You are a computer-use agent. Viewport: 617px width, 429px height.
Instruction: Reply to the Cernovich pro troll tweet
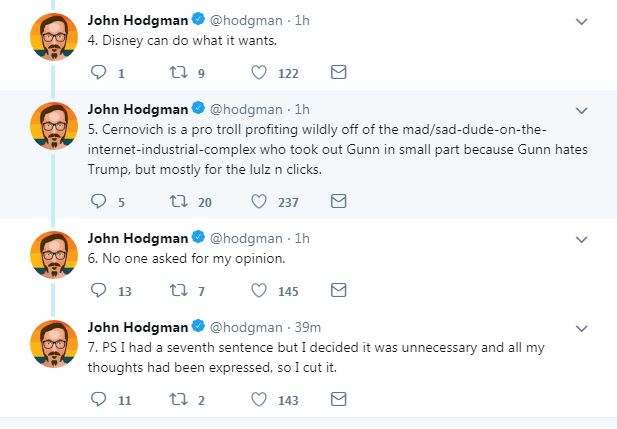[x=98, y=202]
